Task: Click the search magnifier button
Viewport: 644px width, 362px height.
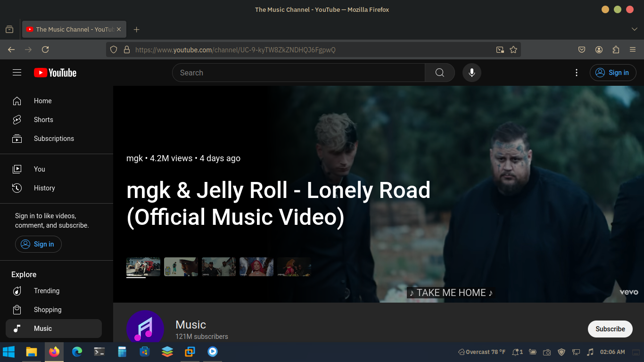Action: pyautogui.click(x=440, y=73)
